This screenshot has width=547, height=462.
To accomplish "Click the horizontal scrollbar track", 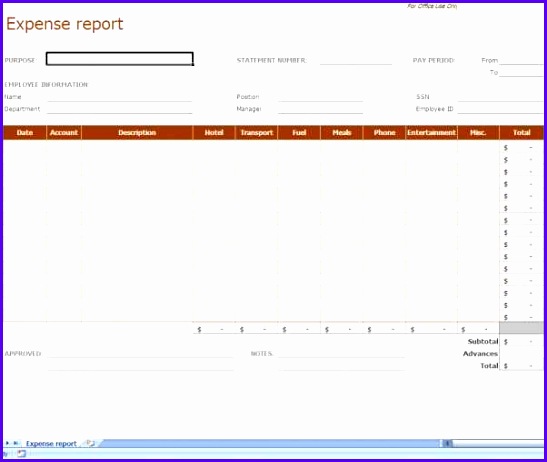I will (x=498, y=444).
